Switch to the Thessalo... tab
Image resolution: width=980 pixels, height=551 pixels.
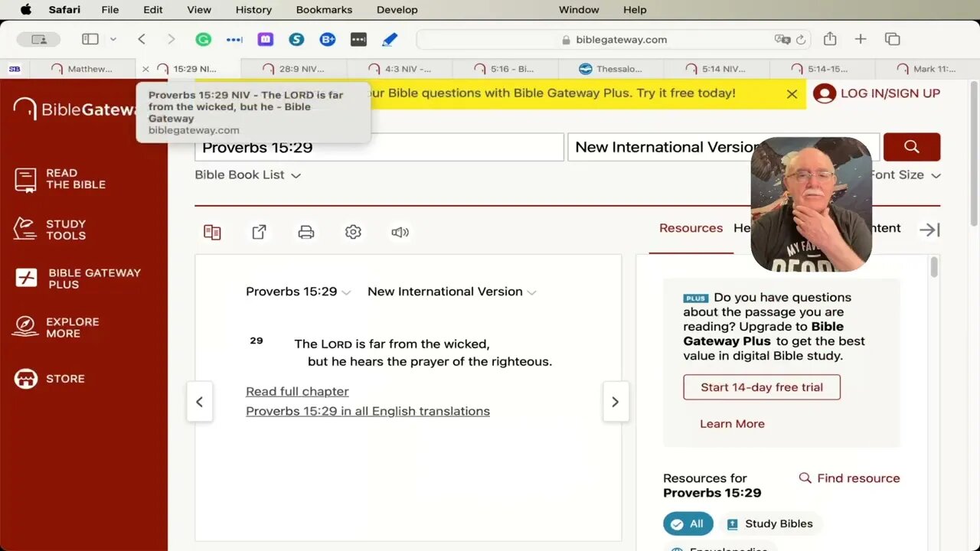tap(611, 69)
